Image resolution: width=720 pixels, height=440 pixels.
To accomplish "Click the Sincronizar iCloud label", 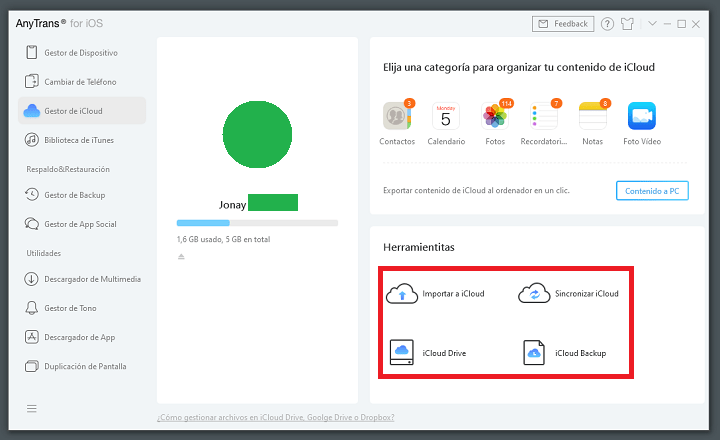I will [586, 293].
